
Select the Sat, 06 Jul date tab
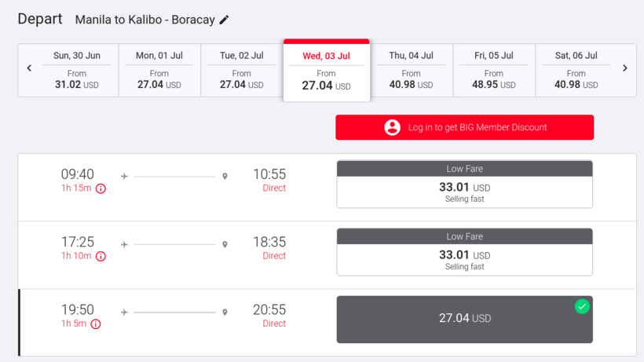pos(576,70)
